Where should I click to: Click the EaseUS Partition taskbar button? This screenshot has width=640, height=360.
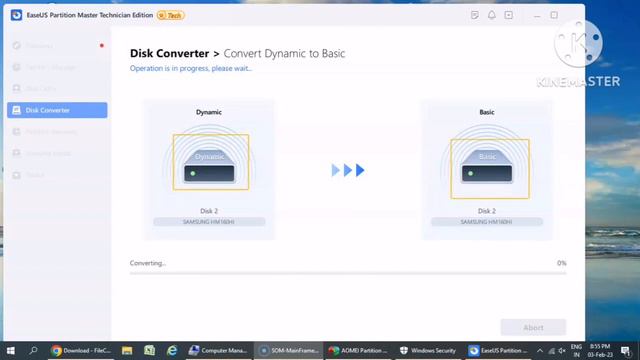498,351
